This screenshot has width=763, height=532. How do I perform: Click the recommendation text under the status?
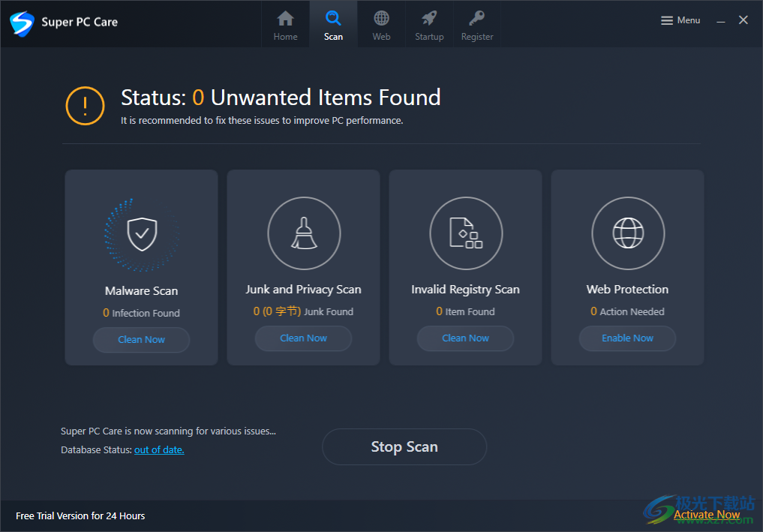click(262, 121)
